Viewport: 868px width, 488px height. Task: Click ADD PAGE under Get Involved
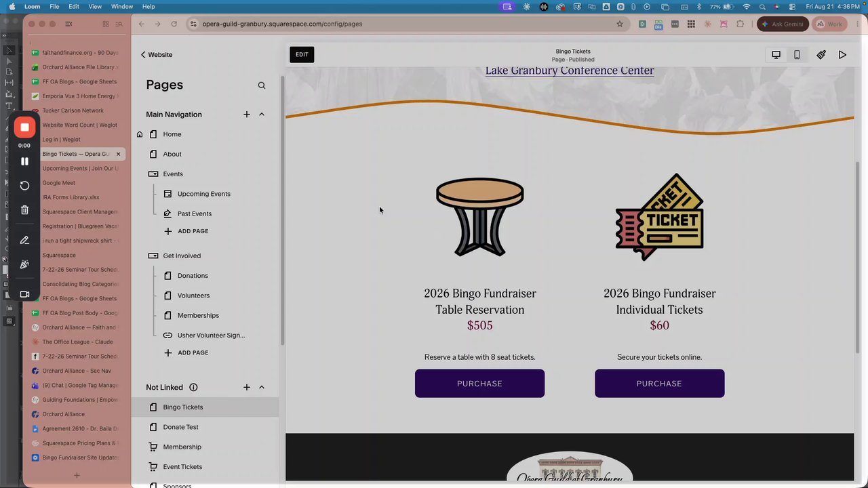[x=186, y=352]
